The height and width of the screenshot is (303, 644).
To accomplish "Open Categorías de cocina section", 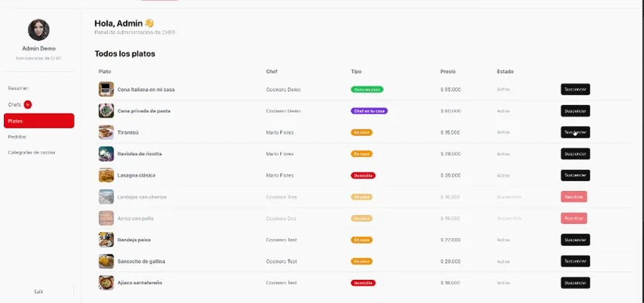I will point(31,152).
